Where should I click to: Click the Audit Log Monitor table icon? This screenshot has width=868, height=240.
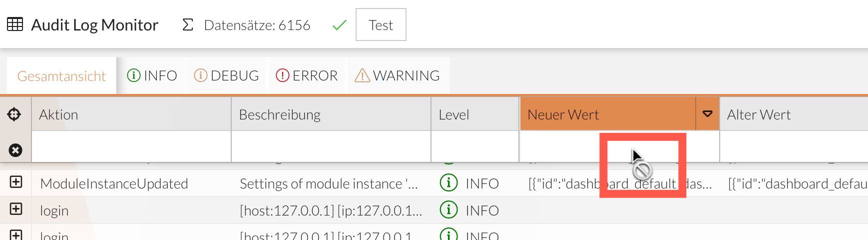coord(15,24)
